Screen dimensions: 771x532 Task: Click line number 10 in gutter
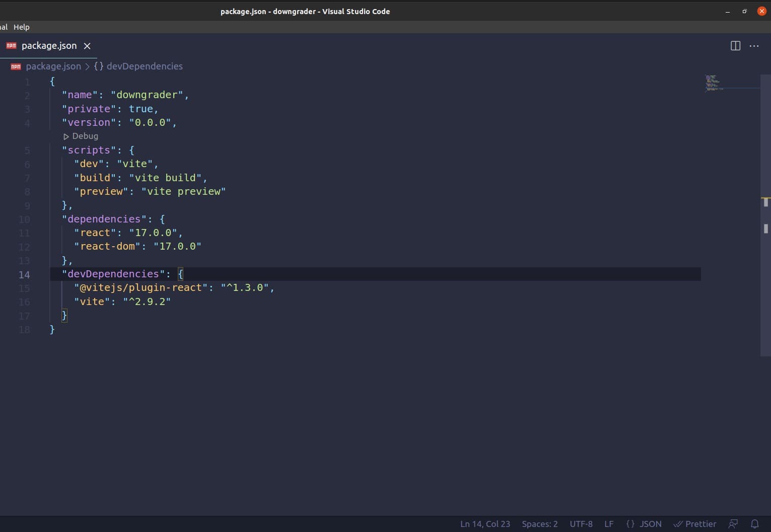24,219
